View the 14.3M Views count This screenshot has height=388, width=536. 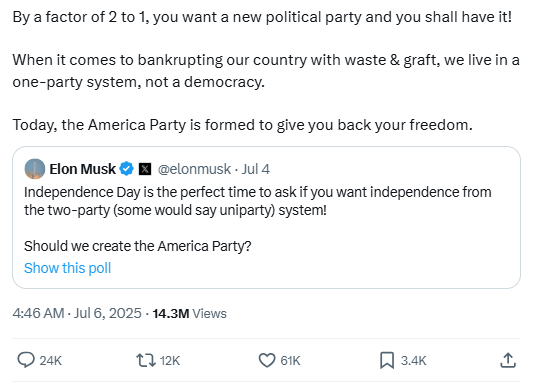189,313
